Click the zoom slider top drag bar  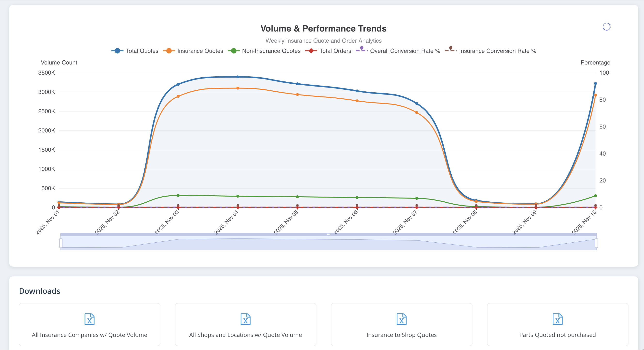click(x=328, y=234)
